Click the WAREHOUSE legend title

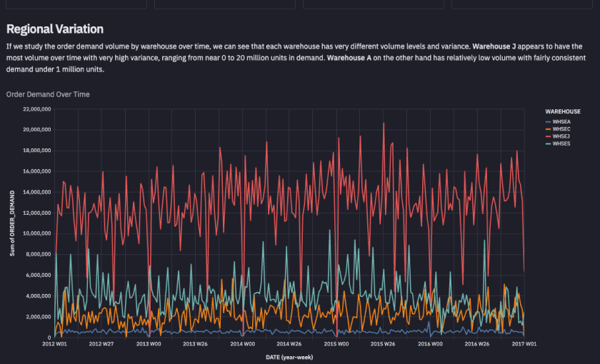point(563,111)
